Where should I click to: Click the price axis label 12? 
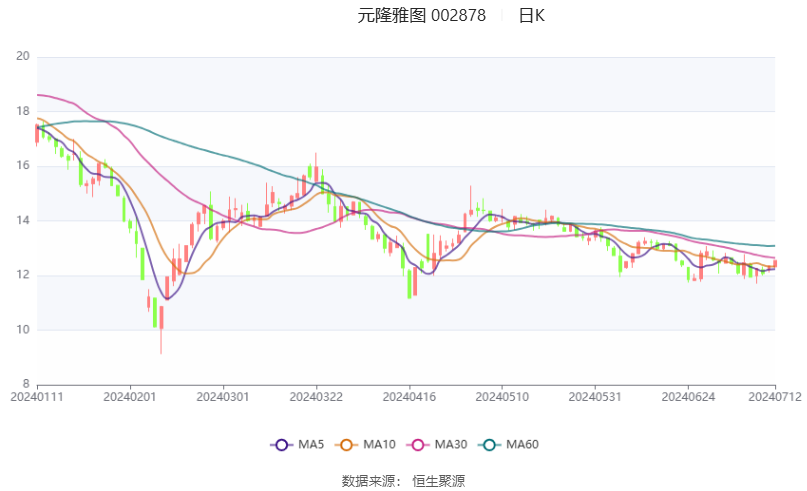[x=23, y=275]
